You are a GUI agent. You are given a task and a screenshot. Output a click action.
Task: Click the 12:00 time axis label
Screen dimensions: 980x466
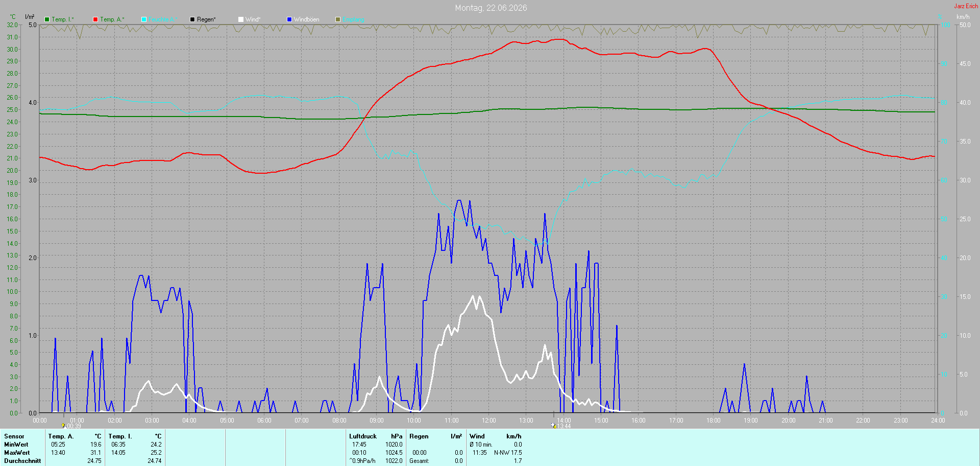click(x=489, y=421)
